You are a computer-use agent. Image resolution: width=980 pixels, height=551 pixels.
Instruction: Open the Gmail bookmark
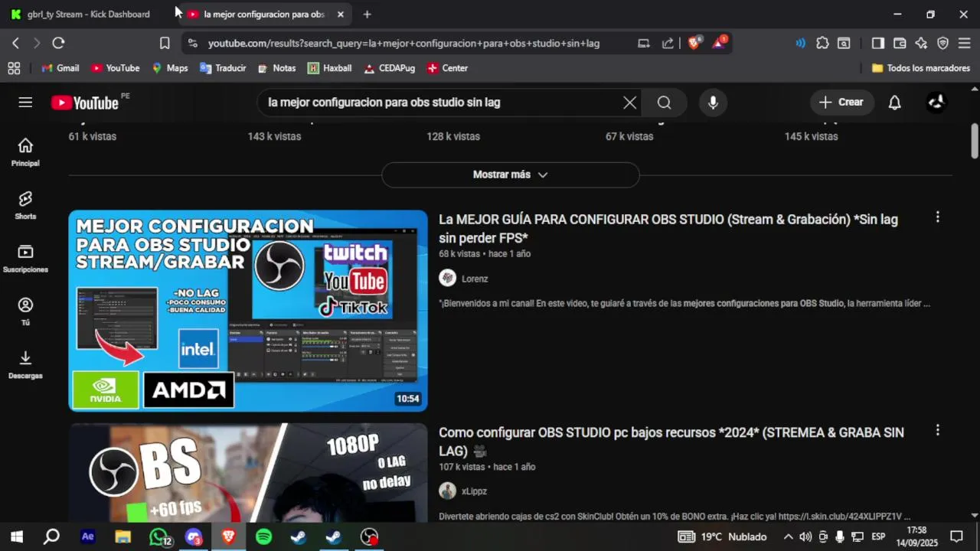pyautogui.click(x=60, y=68)
